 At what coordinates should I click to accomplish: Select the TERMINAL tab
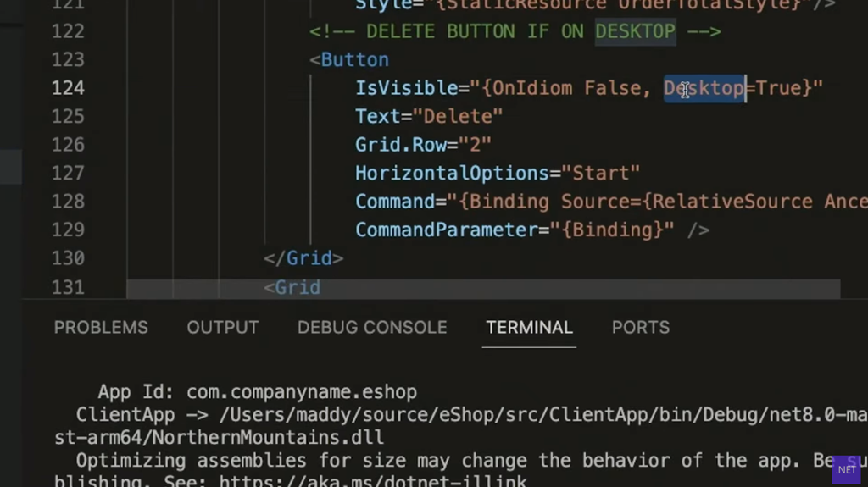529,327
